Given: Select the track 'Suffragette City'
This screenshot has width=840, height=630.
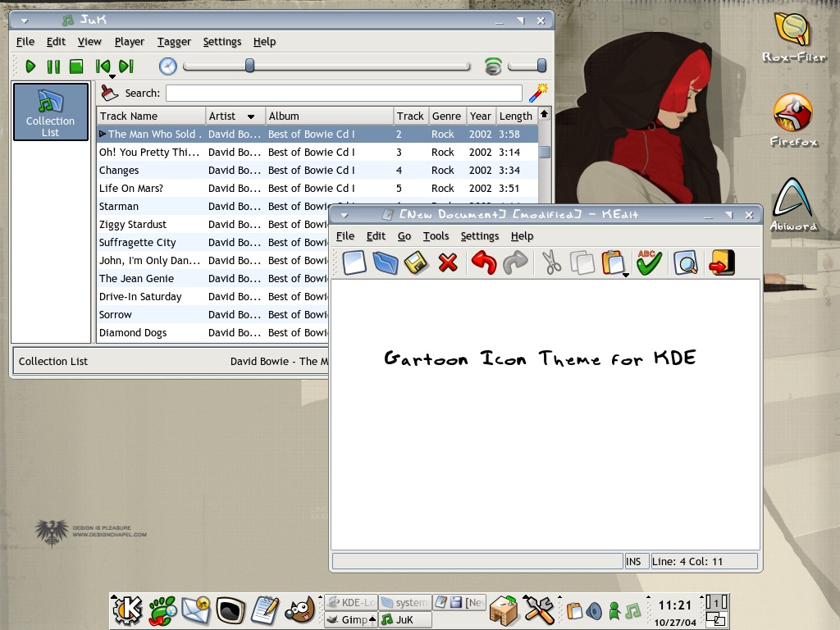Looking at the screenshot, I should coord(212,242).
